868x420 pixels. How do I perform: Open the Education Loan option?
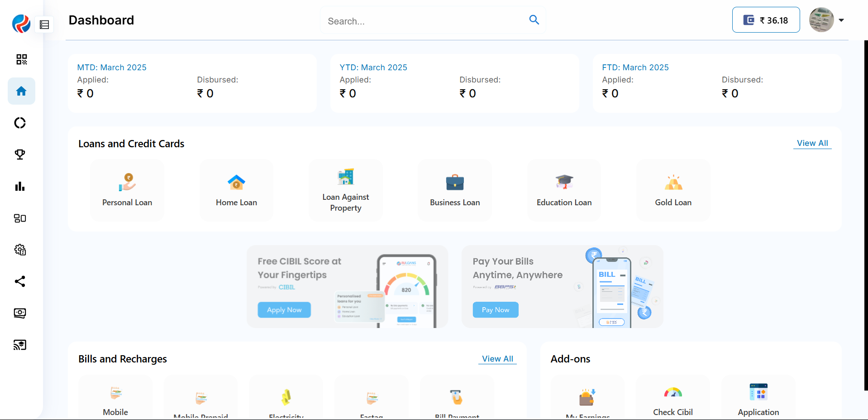point(564,190)
